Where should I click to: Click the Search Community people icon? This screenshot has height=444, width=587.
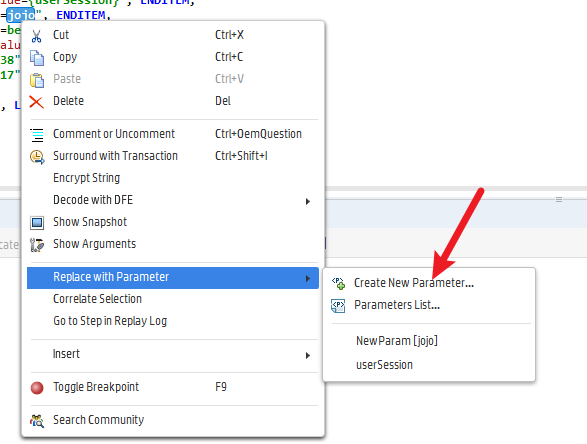click(x=37, y=421)
